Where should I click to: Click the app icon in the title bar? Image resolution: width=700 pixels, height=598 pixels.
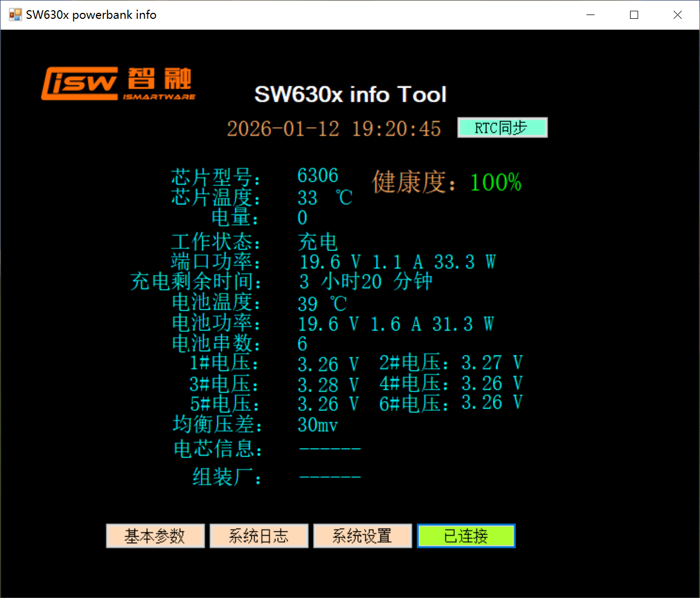15,15
